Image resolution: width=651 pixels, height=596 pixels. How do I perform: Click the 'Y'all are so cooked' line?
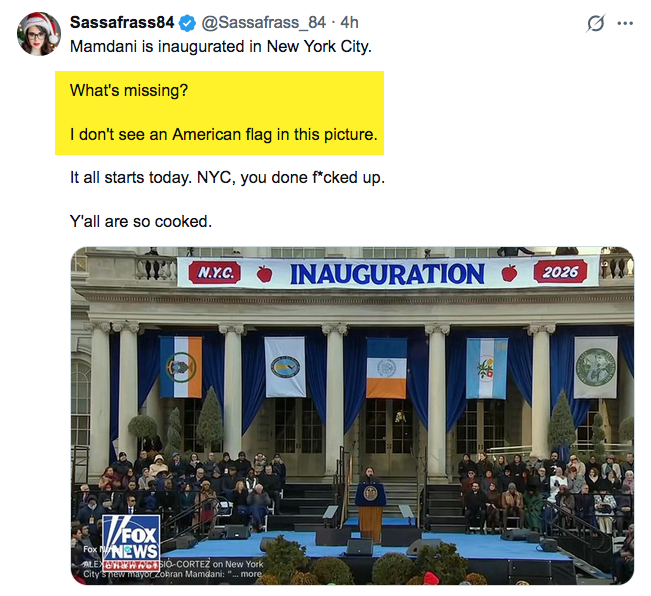coord(141,220)
